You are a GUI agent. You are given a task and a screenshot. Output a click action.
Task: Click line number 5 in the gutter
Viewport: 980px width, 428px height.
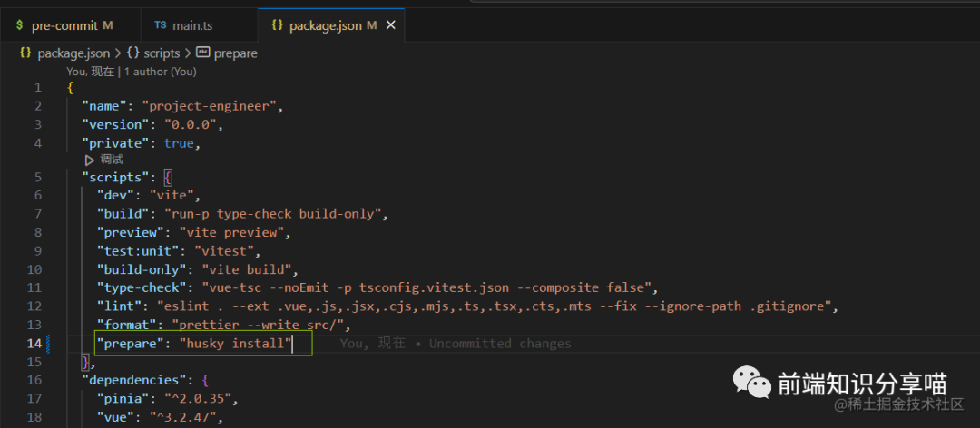point(38,177)
